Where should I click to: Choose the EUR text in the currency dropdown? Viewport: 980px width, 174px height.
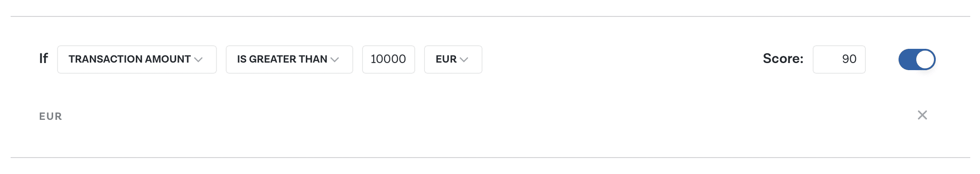[446, 59]
